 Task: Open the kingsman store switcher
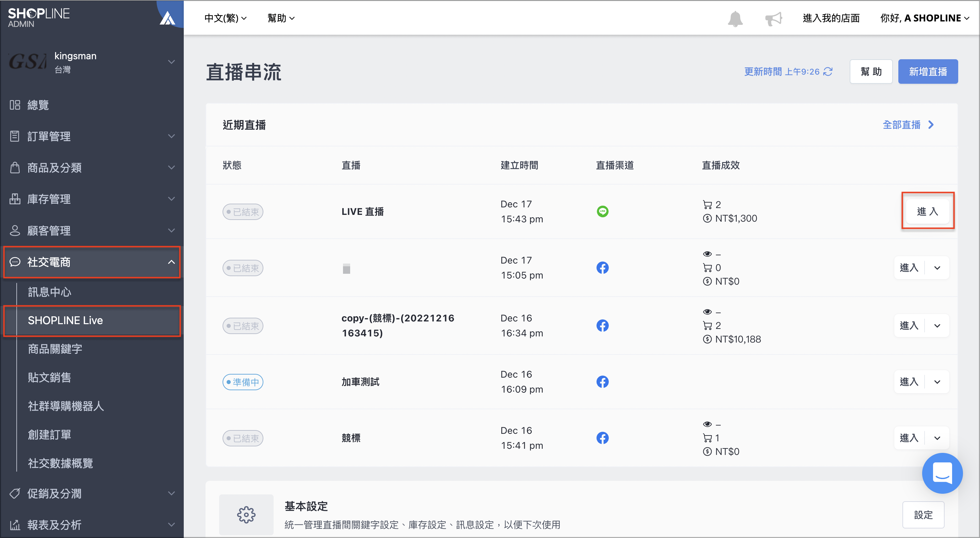92,62
